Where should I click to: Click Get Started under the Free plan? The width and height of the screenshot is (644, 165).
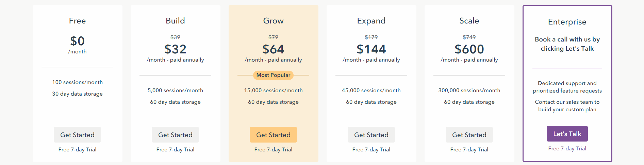pos(77,135)
